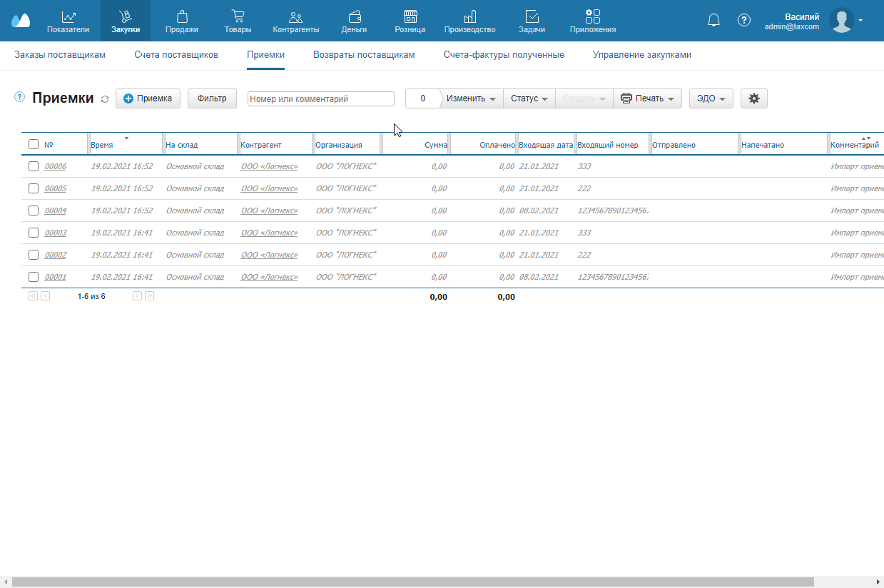Viewport: 884px width, 588px height.
Task: Focus the Номер или комментарий search field
Action: click(321, 99)
